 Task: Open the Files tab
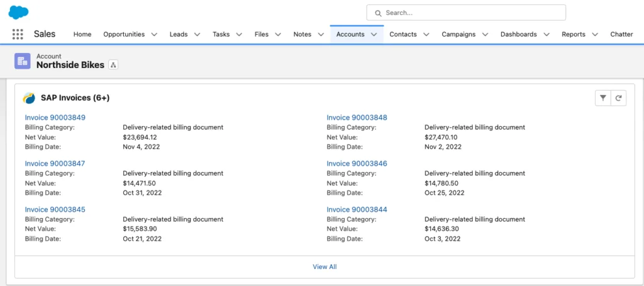(x=261, y=35)
